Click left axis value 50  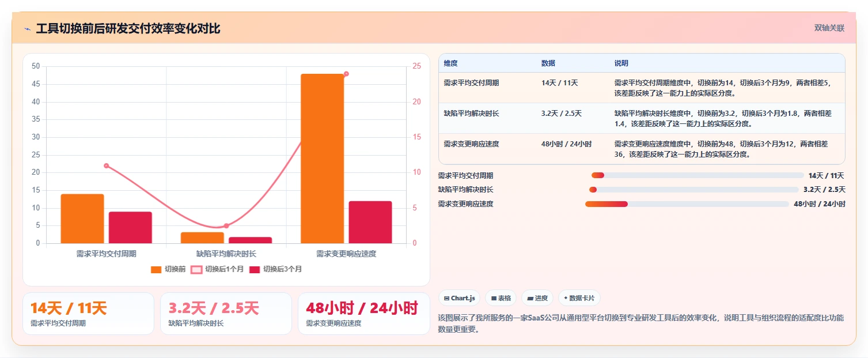pos(36,66)
